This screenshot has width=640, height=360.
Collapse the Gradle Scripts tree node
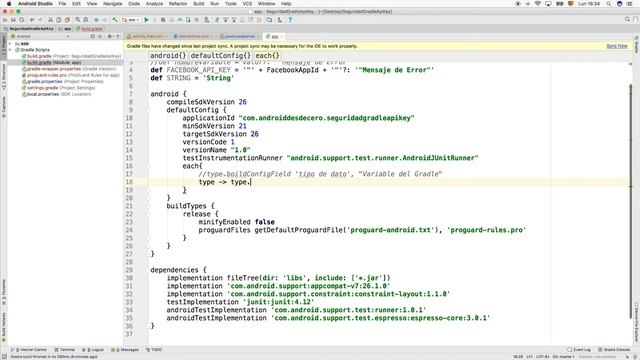point(10,50)
